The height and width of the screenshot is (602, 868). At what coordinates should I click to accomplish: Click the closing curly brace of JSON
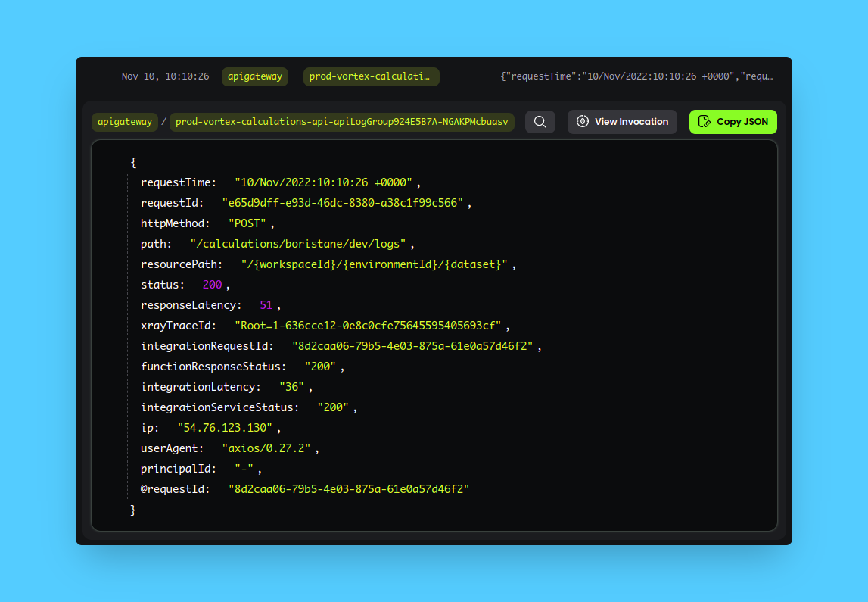coord(133,510)
